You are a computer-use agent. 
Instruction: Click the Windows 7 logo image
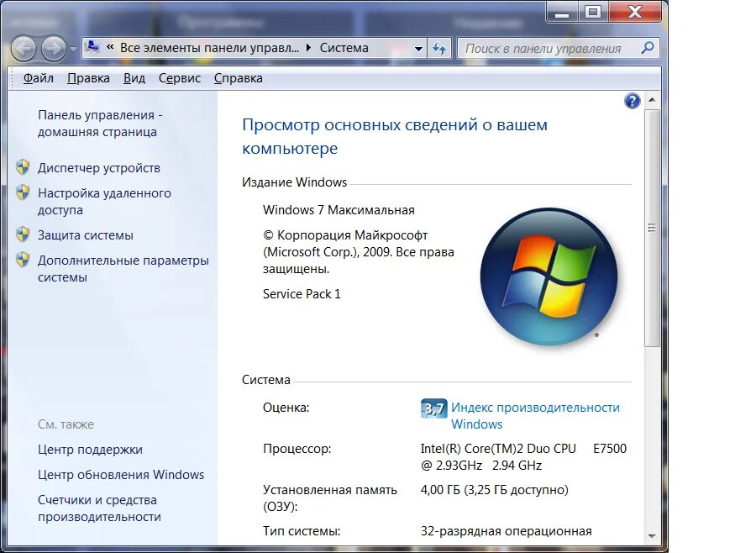(549, 276)
